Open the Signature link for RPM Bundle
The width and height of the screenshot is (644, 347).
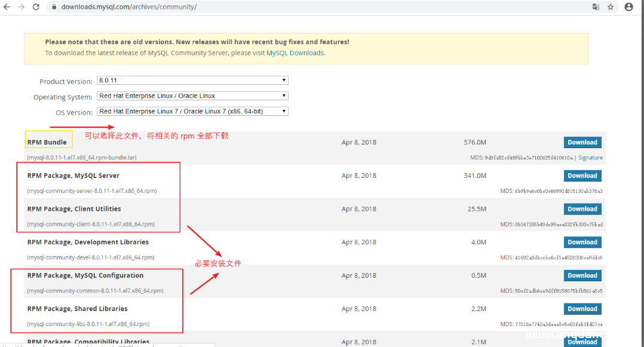pyautogui.click(x=590, y=158)
